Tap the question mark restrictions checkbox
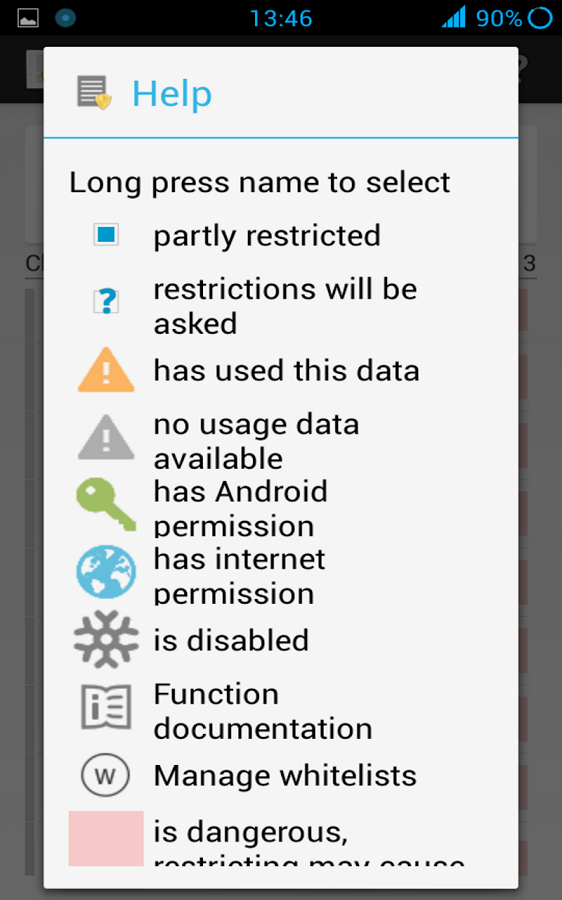562x900 pixels. 106,301
